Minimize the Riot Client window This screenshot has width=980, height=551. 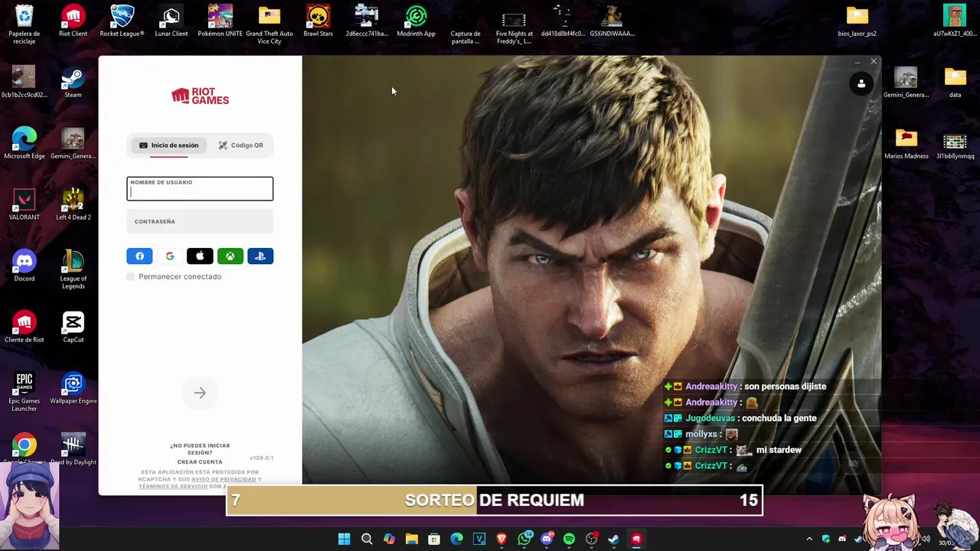point(857,62)
